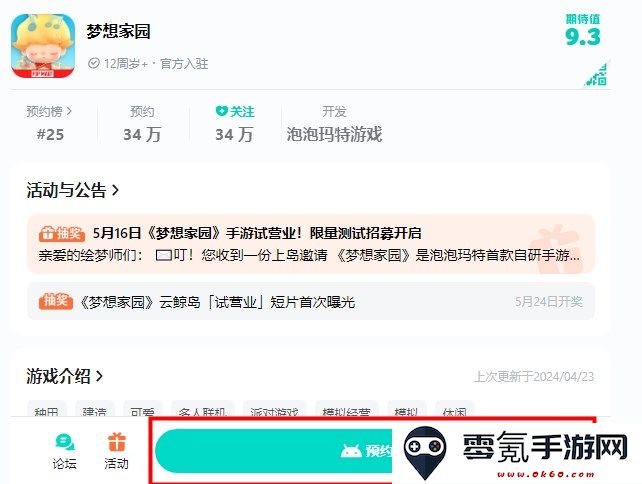Select the 多人联机 tag

pyautogui.click(x=203, y=410)
